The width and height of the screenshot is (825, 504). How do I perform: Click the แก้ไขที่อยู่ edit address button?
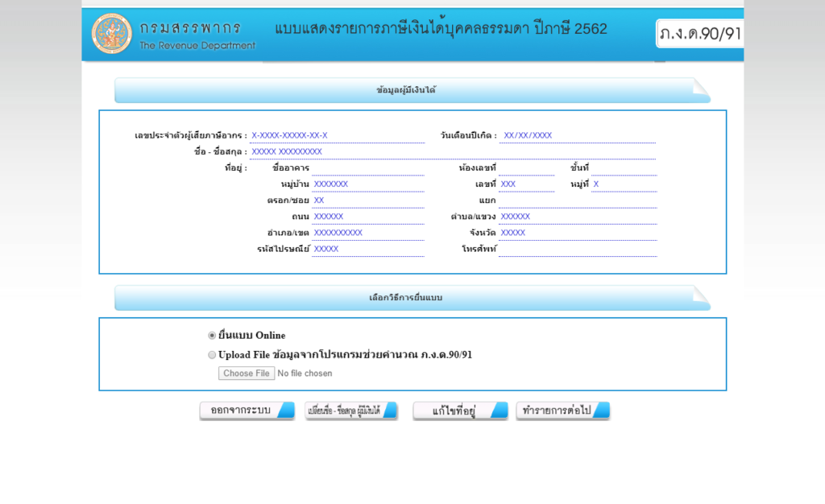pyautogui.click(x=460, y=411)
